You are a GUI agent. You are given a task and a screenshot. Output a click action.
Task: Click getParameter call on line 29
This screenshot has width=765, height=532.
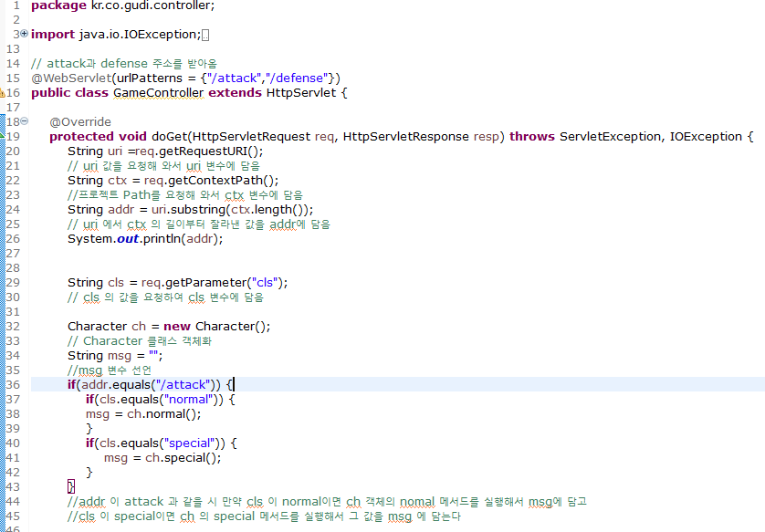(206, 283)
